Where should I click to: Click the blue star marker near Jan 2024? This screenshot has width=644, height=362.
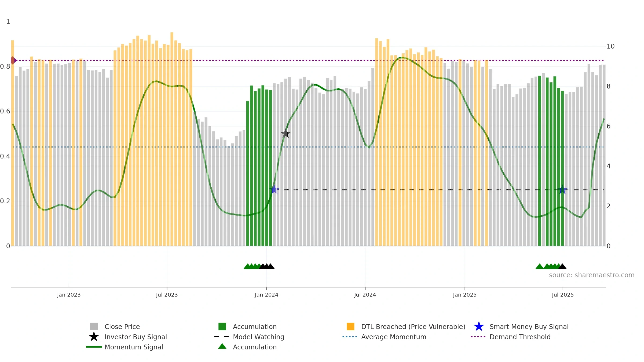point(274,190)
